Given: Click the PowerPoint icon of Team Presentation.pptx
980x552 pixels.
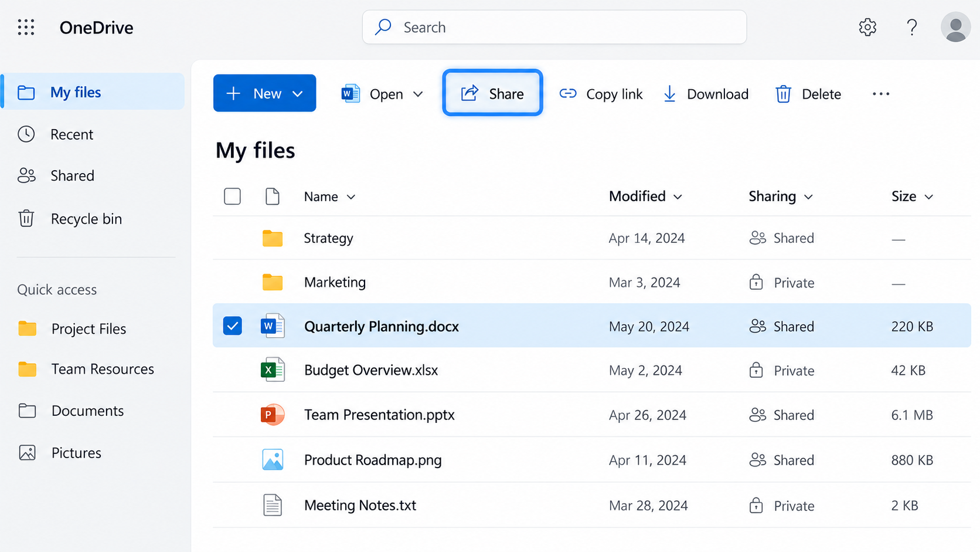Looking at the screenshot, I should tap(273, 415).
